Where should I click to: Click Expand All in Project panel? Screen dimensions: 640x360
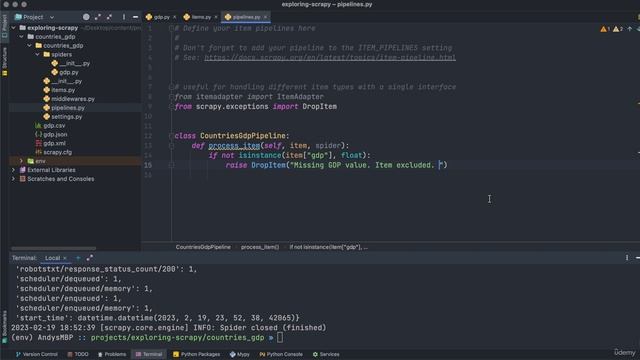click(98, 17)
